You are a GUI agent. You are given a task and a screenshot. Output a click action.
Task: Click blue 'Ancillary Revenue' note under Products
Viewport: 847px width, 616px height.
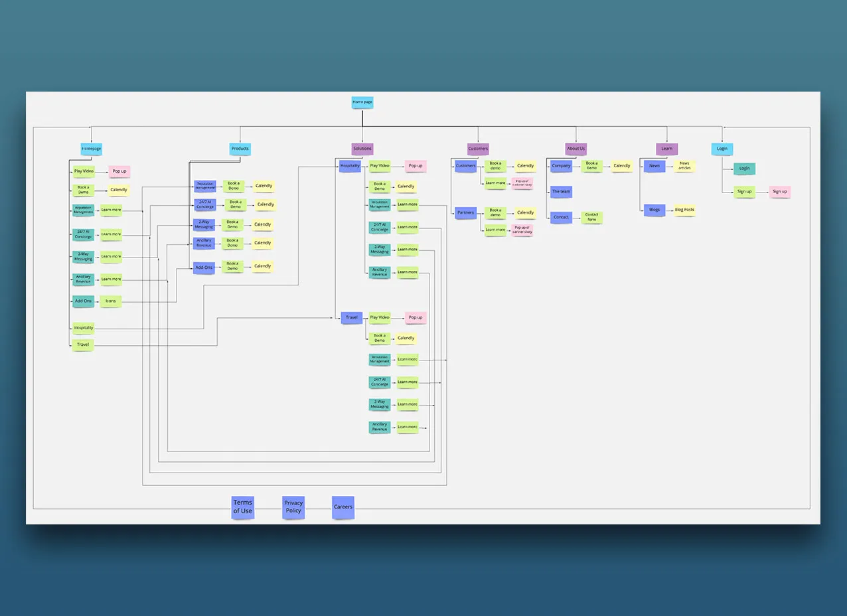[x=204, y=243]
